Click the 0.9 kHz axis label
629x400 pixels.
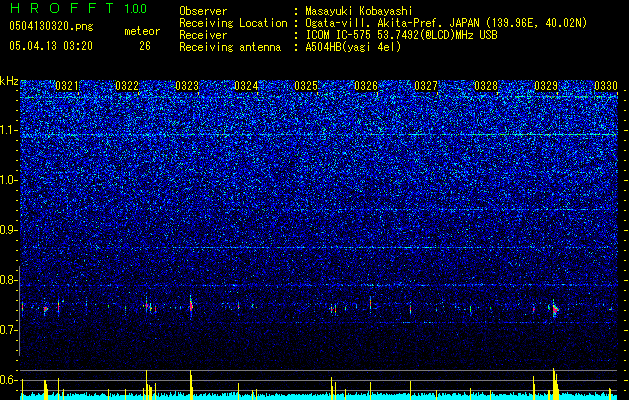point(8,230)
